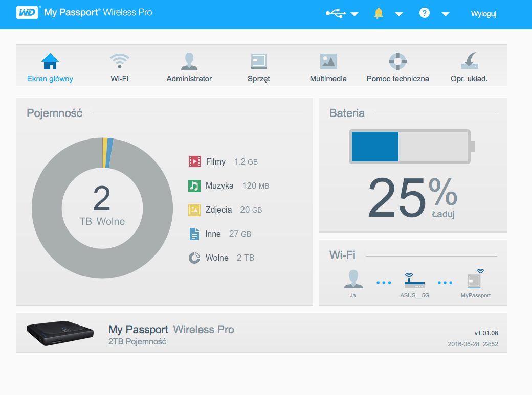Open the USB device icon
This screenshot has width=532, height=395.
click(336, 14)
